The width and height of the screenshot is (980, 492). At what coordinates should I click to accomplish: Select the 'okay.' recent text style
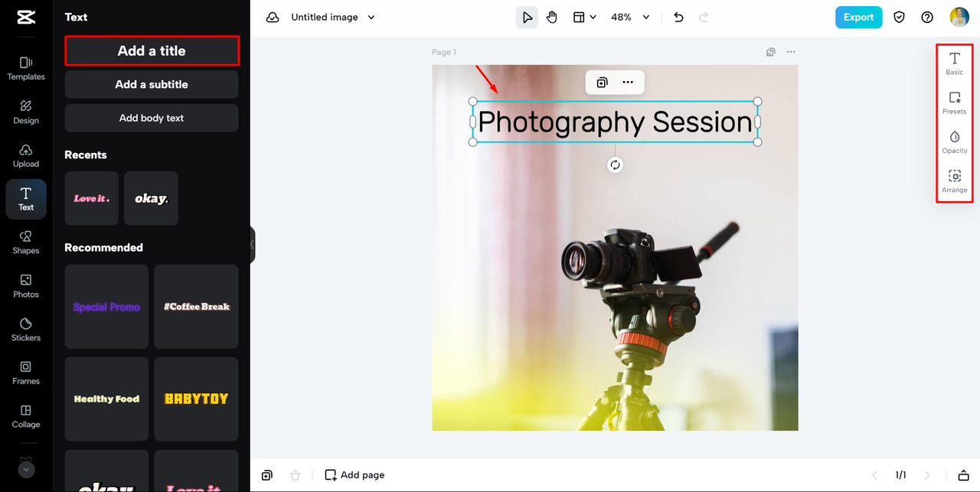pyautogui.click(x=152, y=198)
